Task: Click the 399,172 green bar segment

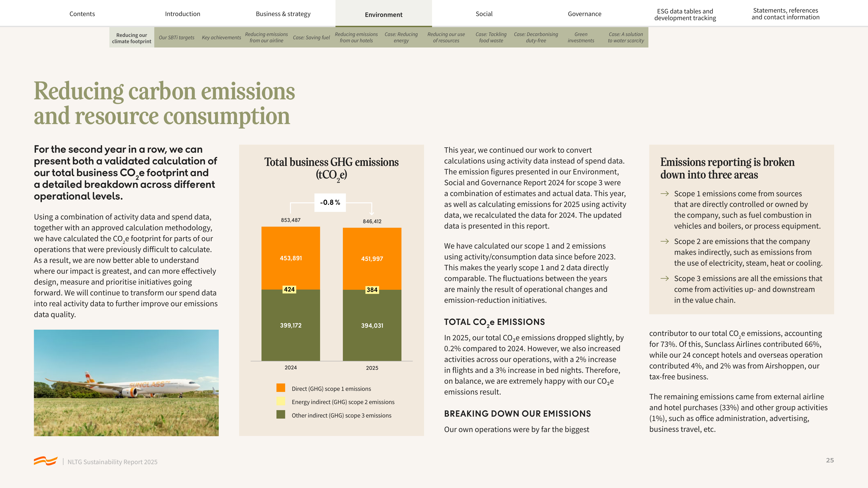Action: (x=291, y=325)
